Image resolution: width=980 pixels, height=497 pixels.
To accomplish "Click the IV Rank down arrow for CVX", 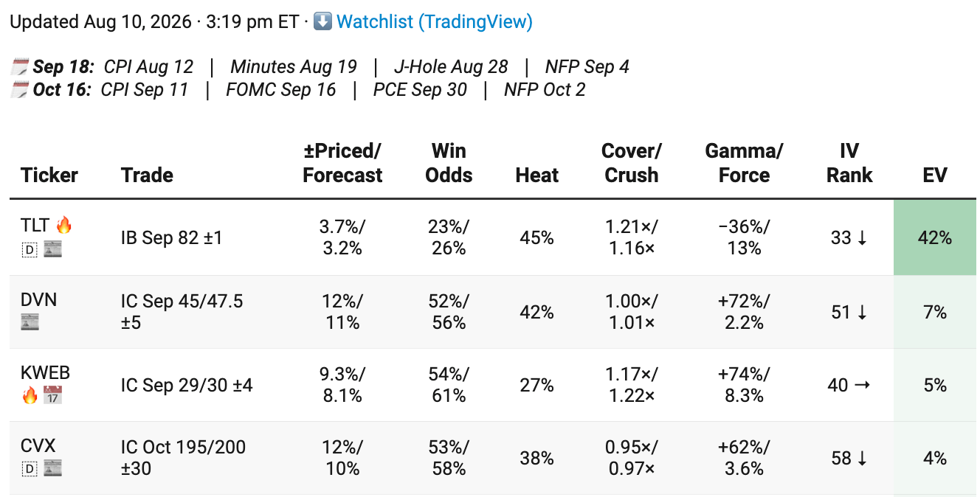I will [860, 458].
